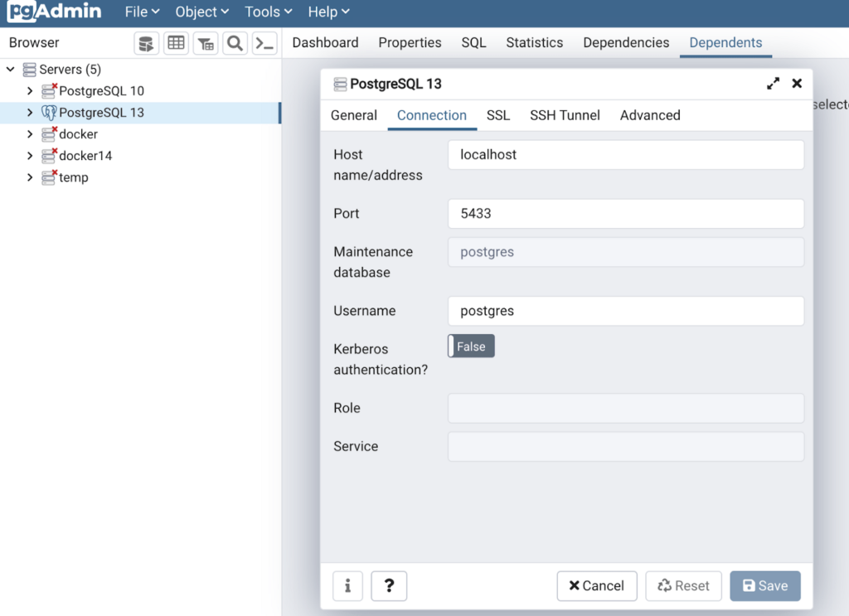
Task: Click the Filtered Rows icon in Browser toolbar
Action: coord(206,43)
